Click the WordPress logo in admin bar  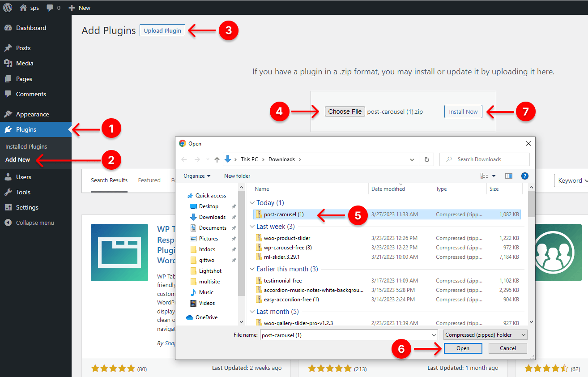8,8
